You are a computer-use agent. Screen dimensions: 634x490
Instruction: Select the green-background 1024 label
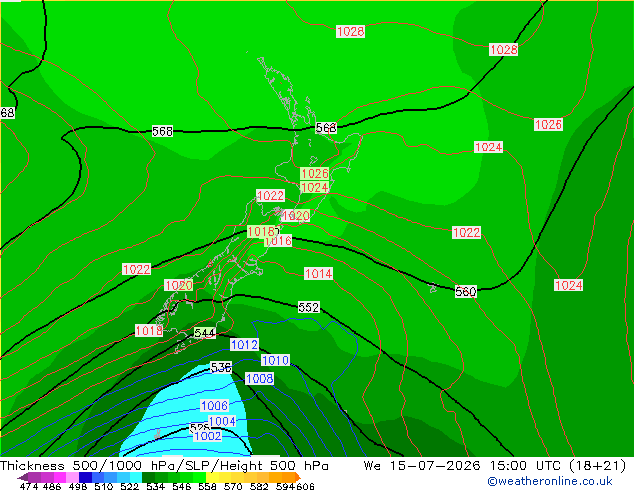pos(315,188)
